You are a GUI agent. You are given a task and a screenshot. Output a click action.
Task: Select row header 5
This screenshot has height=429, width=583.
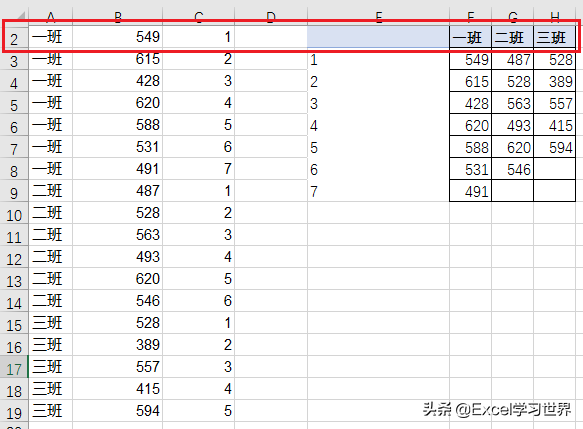pos(14,104)
